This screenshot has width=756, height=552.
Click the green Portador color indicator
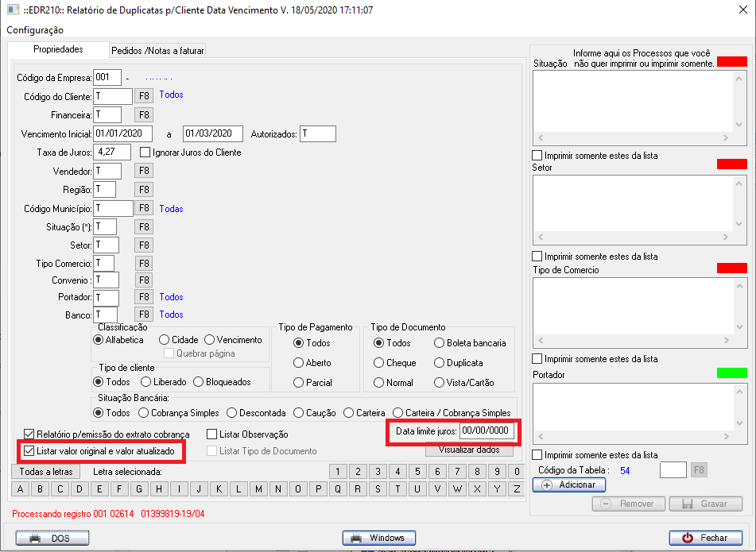pyautogui.click(x=731, y=373)
